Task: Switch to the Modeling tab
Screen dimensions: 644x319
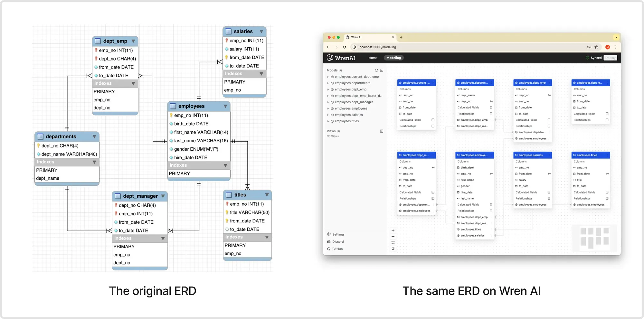Action: pos(393,58)
